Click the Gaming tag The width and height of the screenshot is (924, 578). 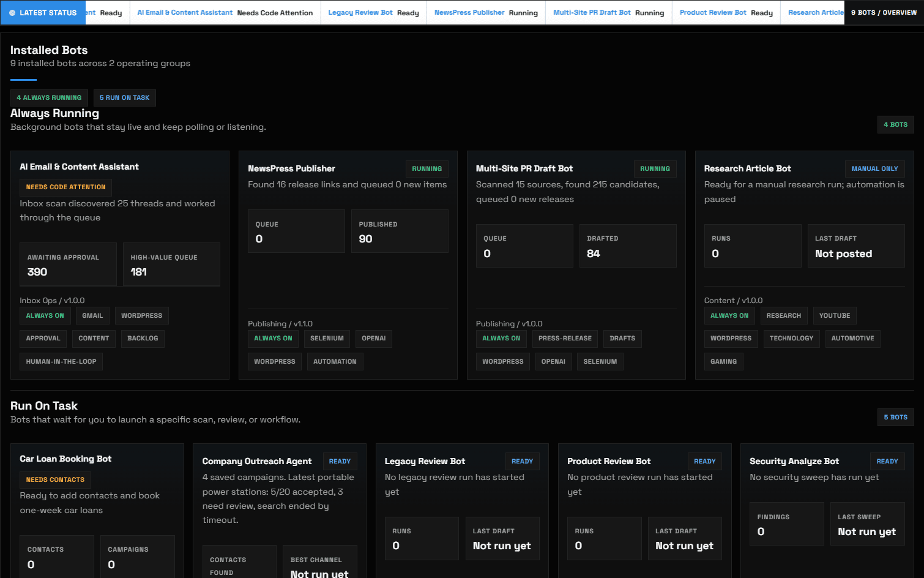click(723, 362)
